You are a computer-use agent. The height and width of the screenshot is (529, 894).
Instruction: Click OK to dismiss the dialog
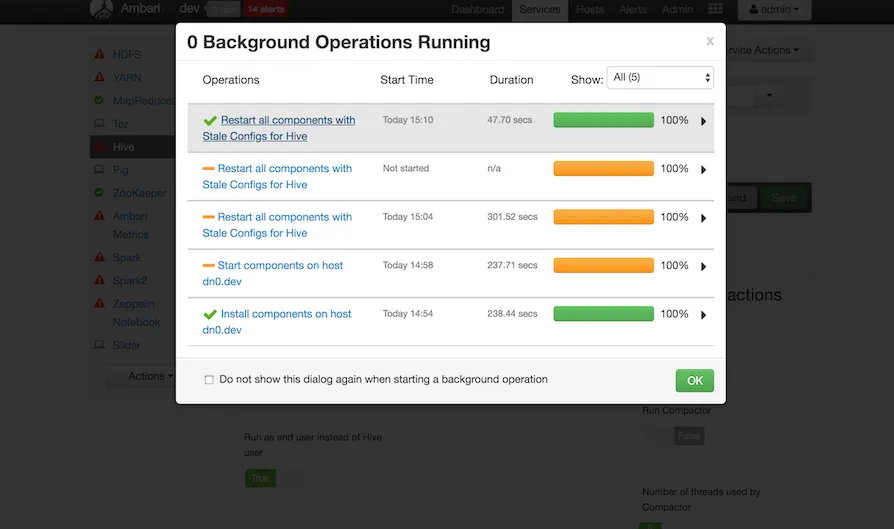click(x=694, y=380)
